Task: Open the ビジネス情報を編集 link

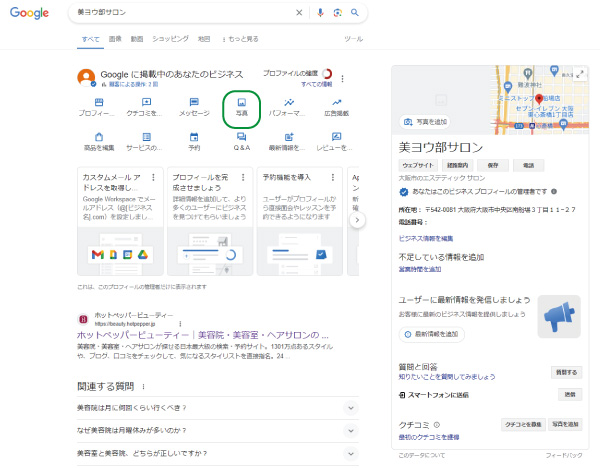Action: pyautogui.click(x=426, y=238)
